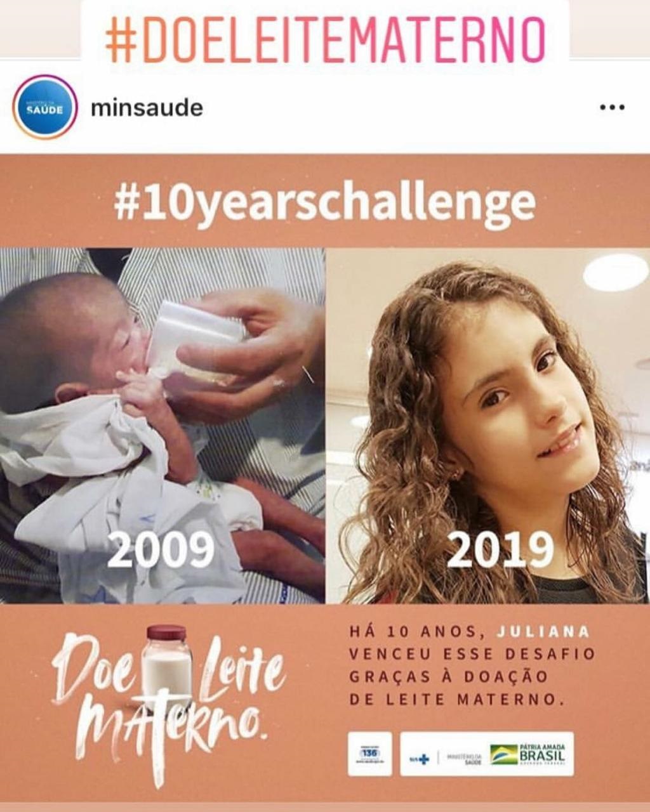Click the 2009 year label

(160, 549)
